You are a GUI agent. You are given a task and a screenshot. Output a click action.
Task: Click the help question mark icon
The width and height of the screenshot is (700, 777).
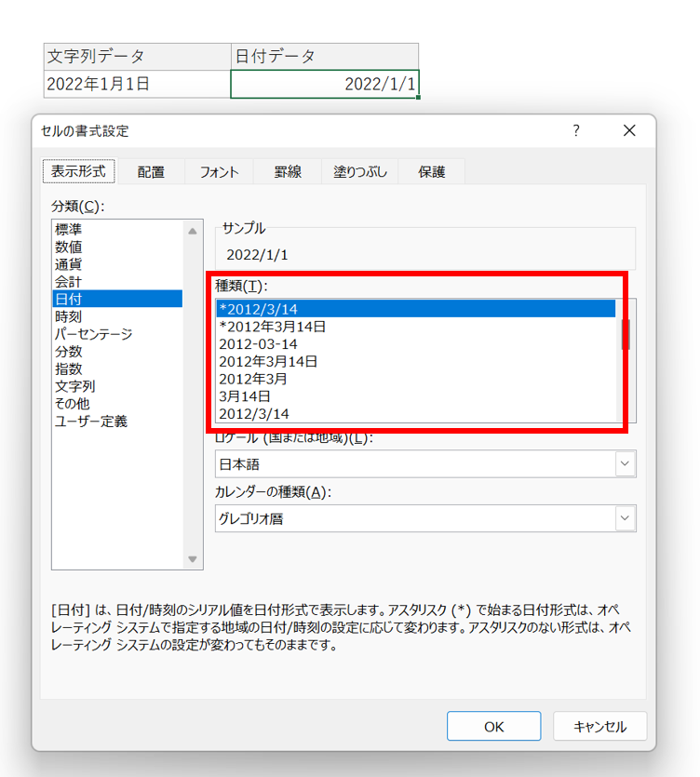click(x=576, y=131)
